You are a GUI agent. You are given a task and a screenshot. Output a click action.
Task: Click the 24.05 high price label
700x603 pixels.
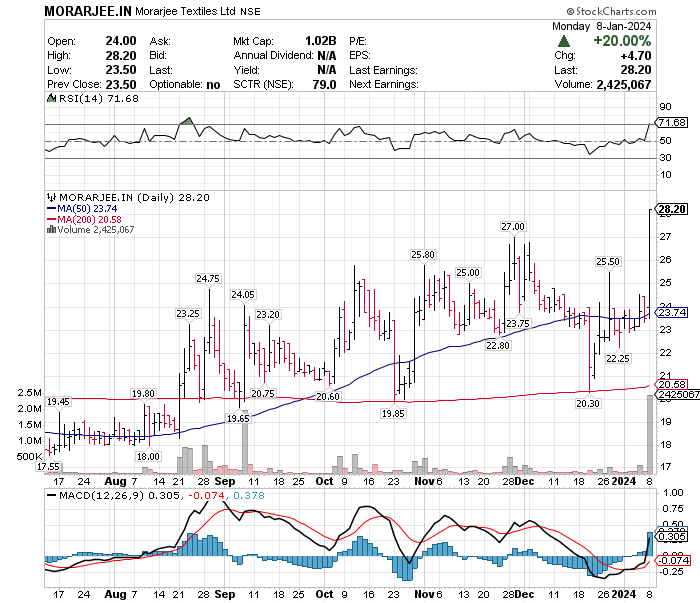243,295
